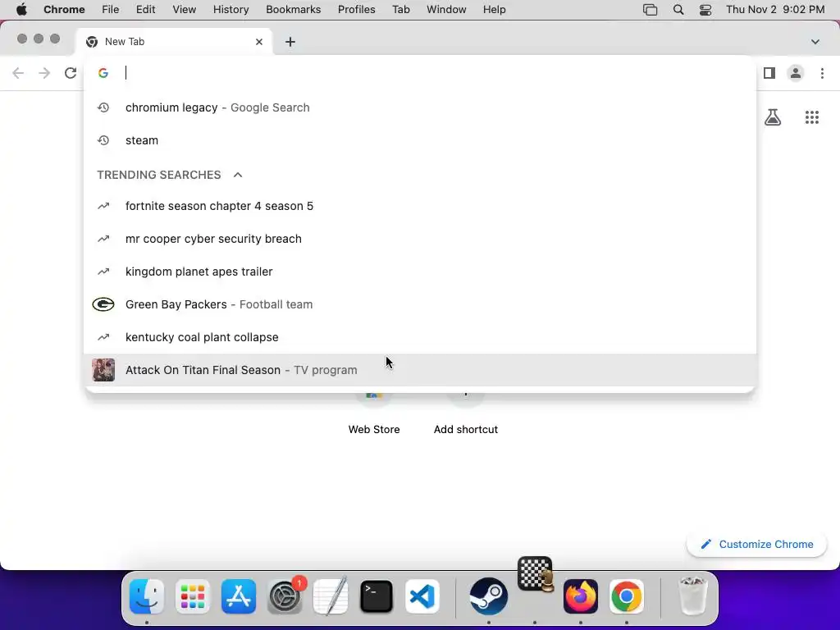Open App Store from the dock
This screenshot has width=840, height=630.
pyautogui.click(x=239, y=596)
